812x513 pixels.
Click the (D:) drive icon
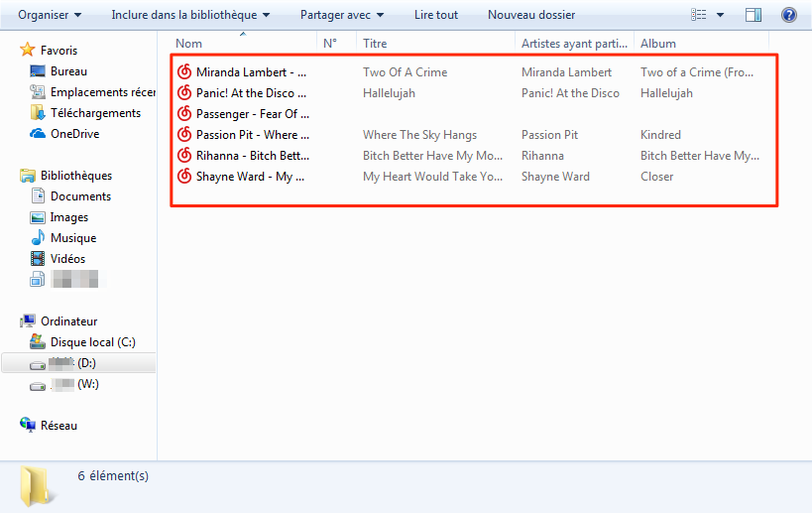tap(38, 365)
